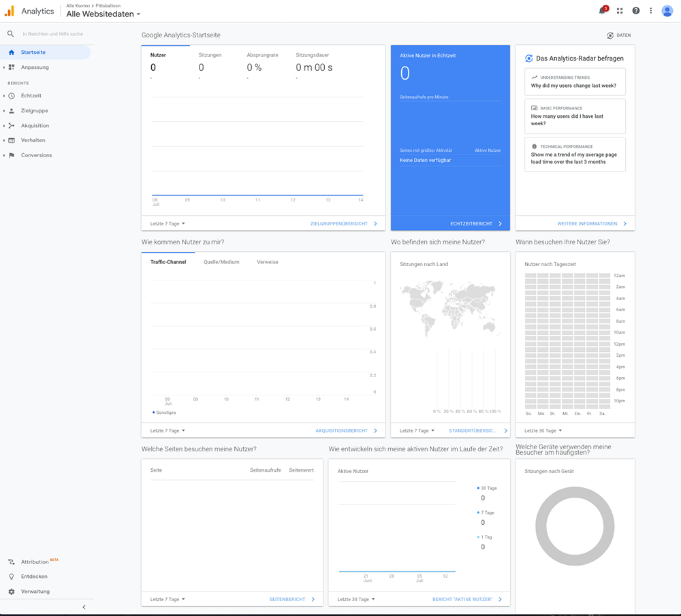Screen dimensions: 681x616
Task: Open Letzte 30 Tage dropdown under Aktive Nutzer
Action: [356, 600]
